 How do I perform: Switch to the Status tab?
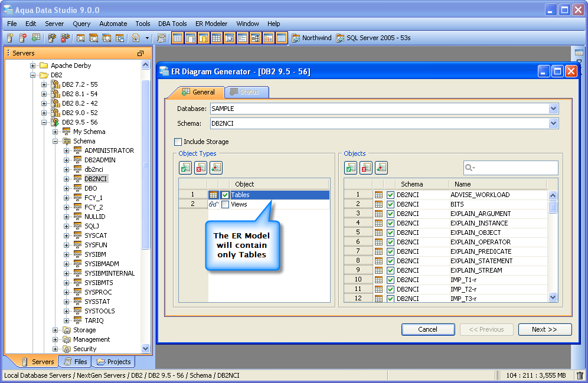point(247,92)
